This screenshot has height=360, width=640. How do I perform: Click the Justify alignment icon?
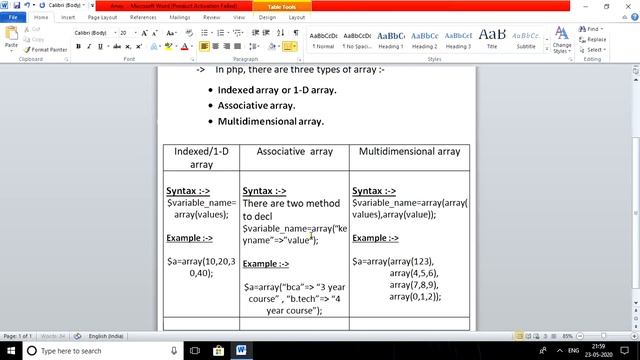pyautogui.click(x=238, y=47)
